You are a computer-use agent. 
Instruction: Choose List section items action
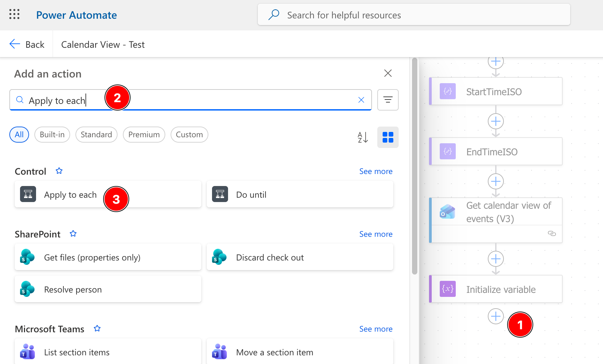point(108,351)
